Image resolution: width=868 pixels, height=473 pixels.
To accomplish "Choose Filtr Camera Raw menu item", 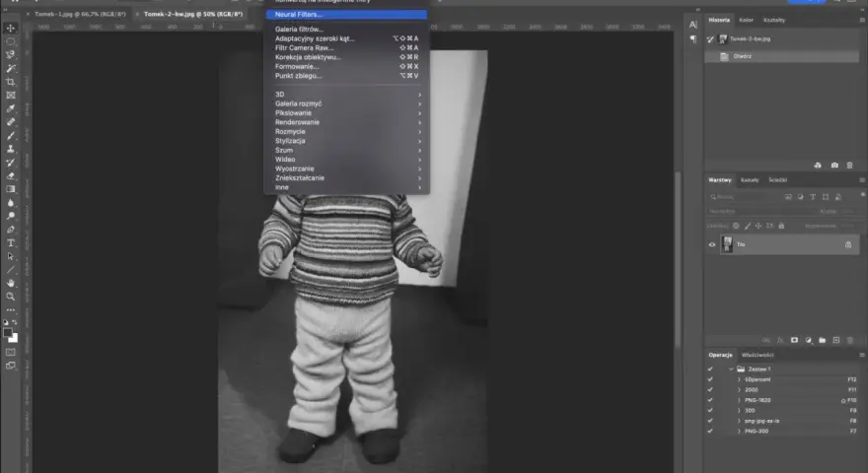I will [x=346, y=48].
